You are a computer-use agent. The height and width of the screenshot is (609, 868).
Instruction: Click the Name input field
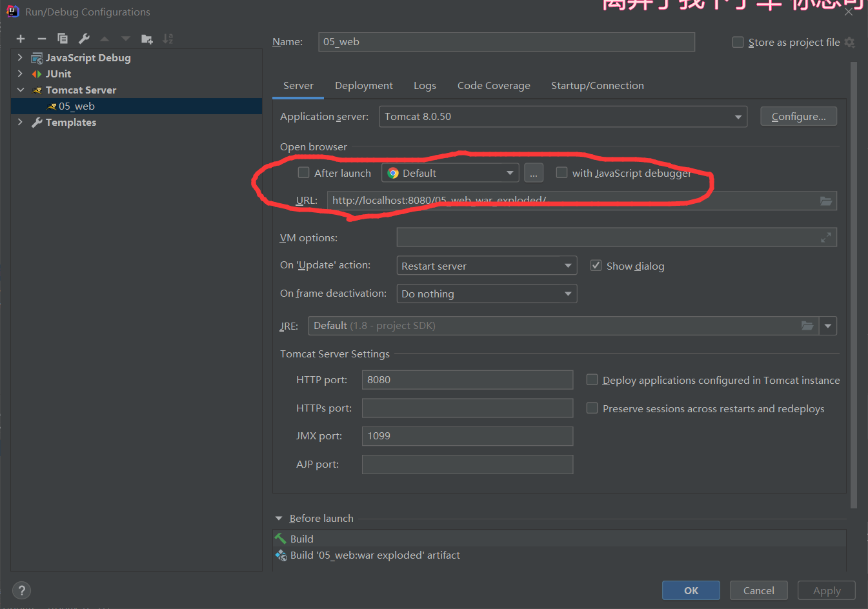507,42
